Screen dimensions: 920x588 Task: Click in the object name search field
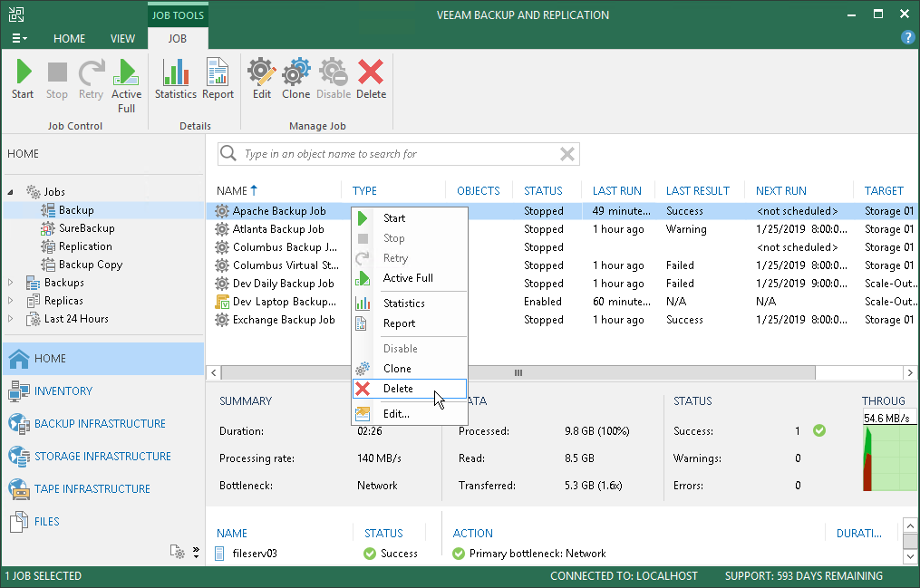coord(399,154)
